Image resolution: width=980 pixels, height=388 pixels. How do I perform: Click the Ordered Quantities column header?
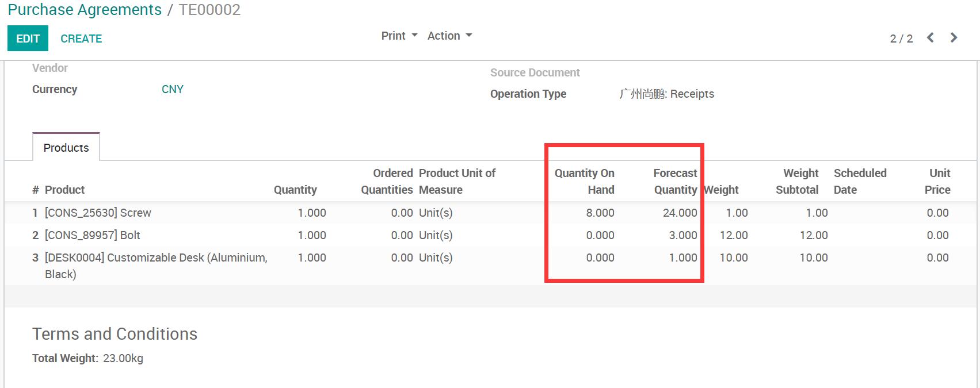[387, 182]
